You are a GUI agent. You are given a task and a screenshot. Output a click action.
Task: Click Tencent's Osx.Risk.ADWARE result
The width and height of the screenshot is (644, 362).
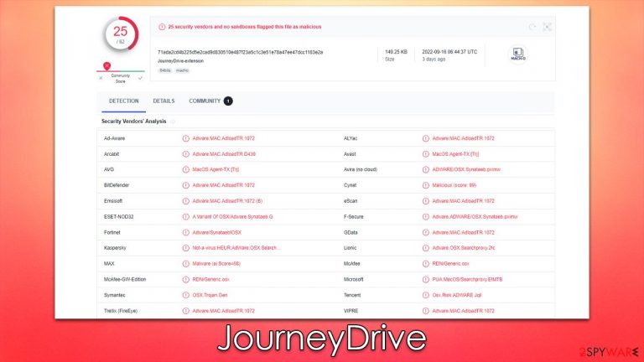(x=457, y=295)
